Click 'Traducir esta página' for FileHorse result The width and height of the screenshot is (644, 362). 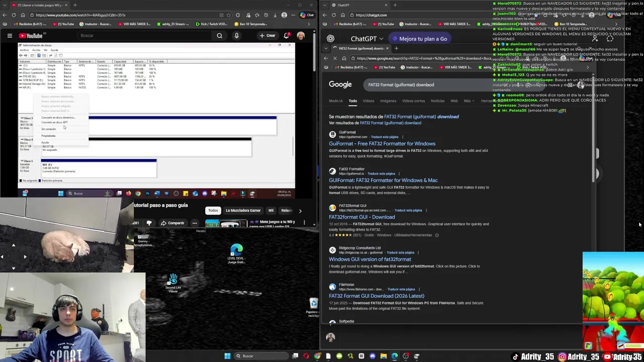pos(401,290)
